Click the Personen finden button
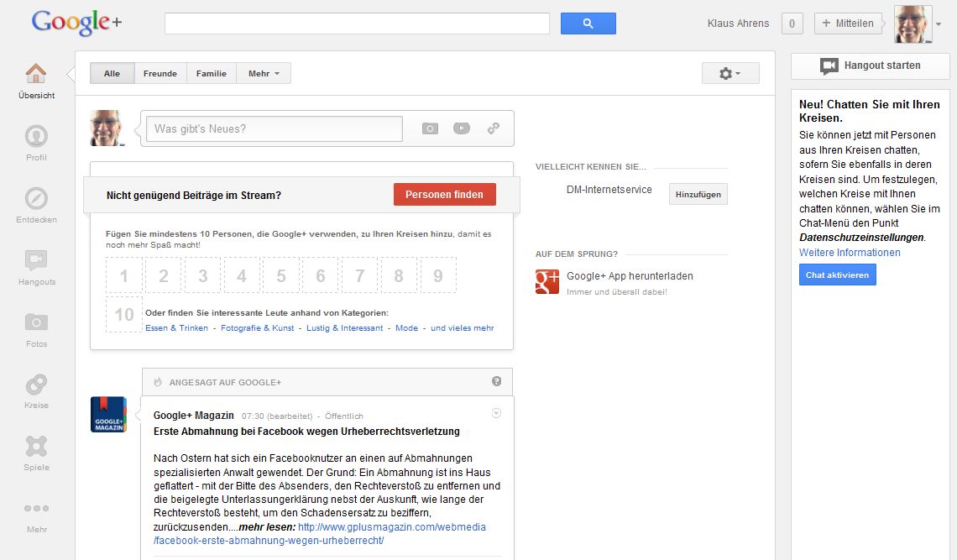Screen dimensions: 957x560 tap(444, 194)
